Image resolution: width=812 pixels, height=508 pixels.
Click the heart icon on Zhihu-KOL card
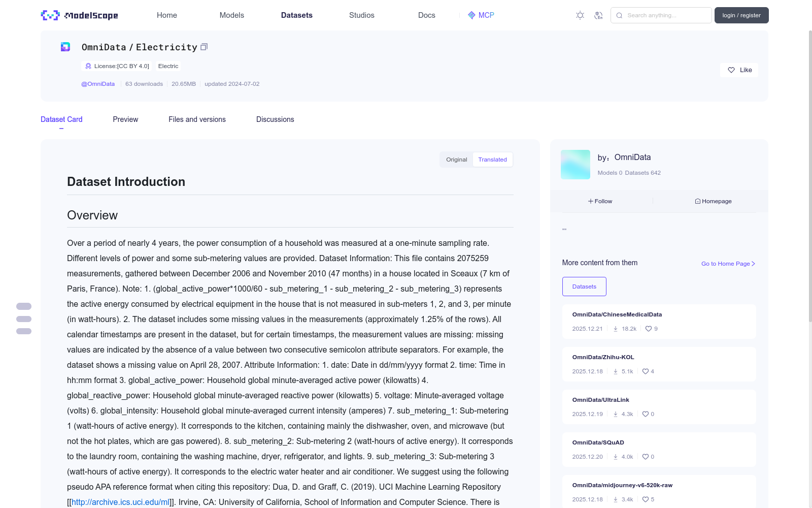pyautogui.click(x=646, y=371)
